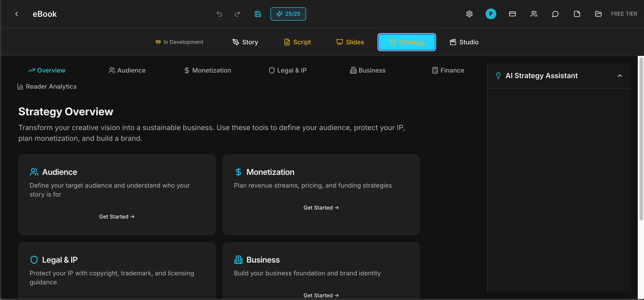
Task: Open the collaborators people icon
Action: click(x=534, y=14)
